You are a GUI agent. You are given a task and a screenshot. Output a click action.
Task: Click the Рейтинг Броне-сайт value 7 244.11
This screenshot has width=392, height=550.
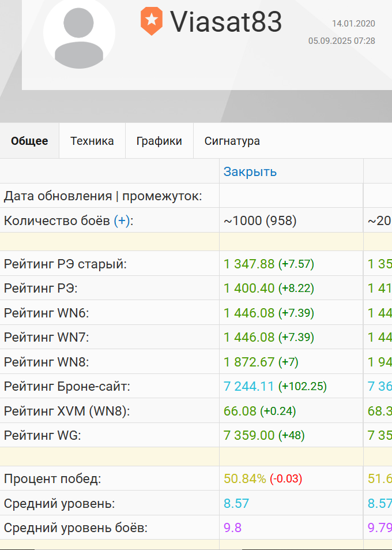(x=249, y=387)
